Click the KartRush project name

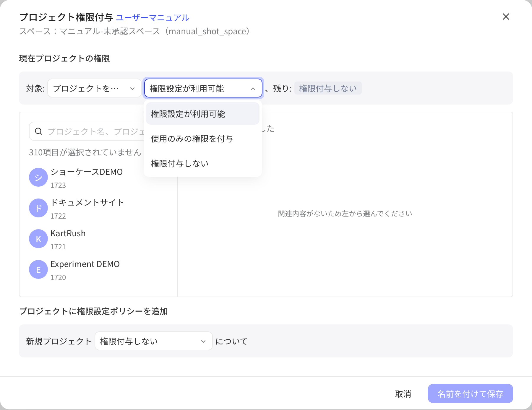click(68, 233)
